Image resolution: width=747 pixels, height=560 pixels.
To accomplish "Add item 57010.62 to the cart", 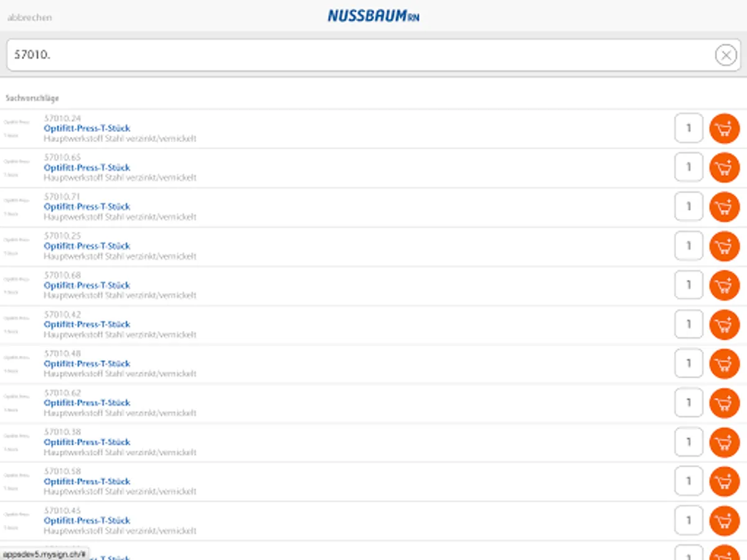I will pos(725,403).
